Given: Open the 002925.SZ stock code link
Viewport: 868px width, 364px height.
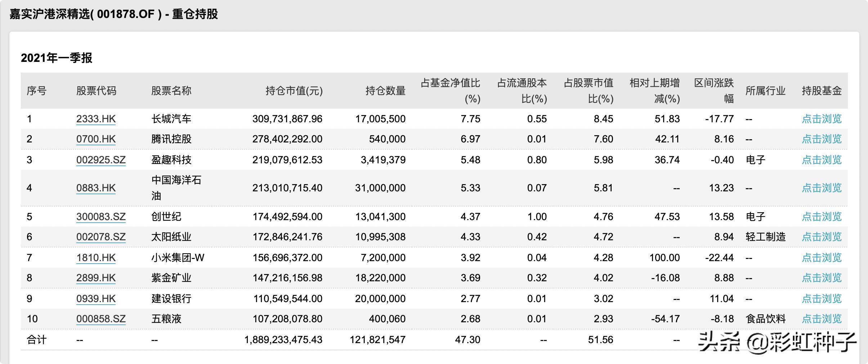Looking at the screenshot, I should 101,159.
